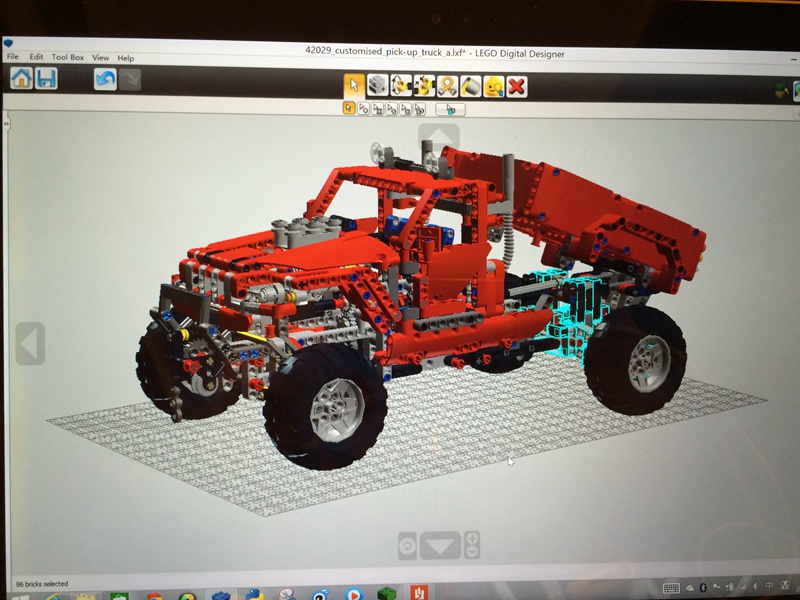Enable single selection mode
Viewport: 800px width, 600px height.
point(349,108)
